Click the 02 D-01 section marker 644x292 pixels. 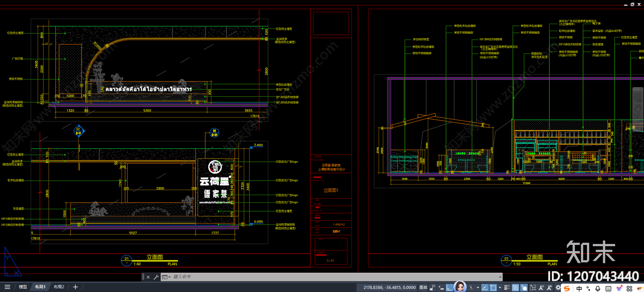pos(78,131)
